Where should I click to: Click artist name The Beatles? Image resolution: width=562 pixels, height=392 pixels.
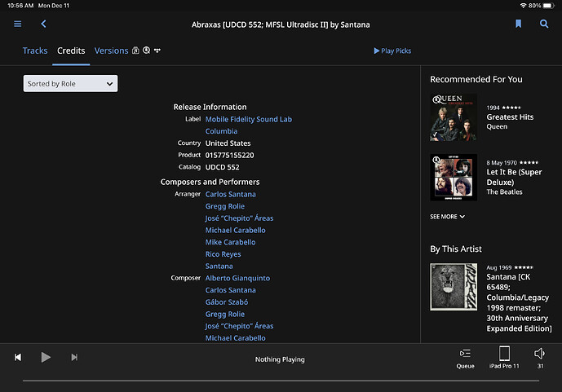pyautogui.click(x=504, y=192)
